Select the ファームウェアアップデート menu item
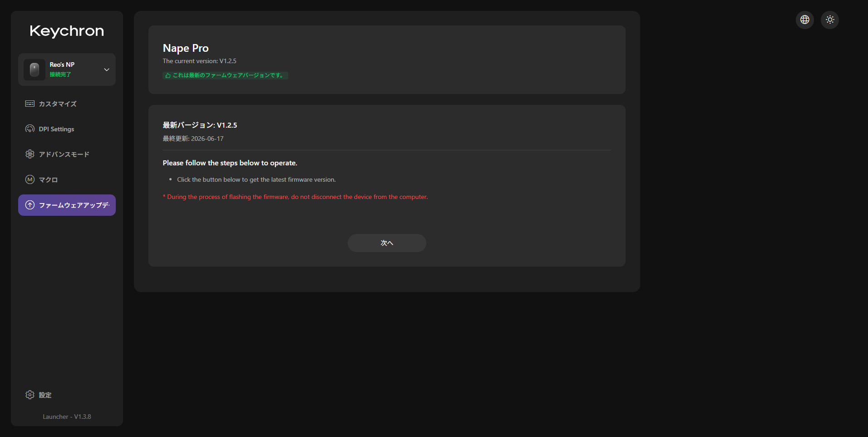The width and height of the screenshot is (868, 437). point(67,205)
